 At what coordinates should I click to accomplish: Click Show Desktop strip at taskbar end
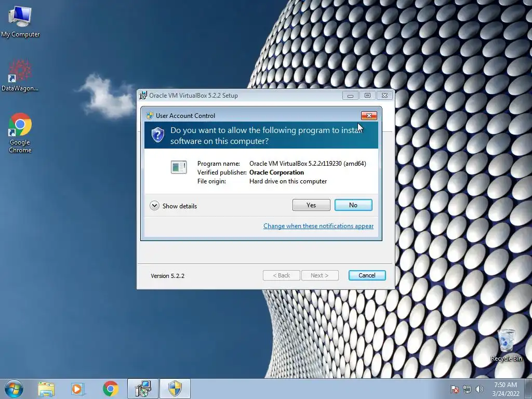point(528,389)
